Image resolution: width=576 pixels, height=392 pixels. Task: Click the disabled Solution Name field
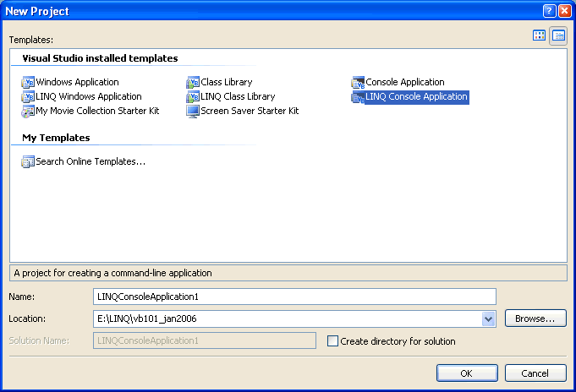tap(204, 340)
